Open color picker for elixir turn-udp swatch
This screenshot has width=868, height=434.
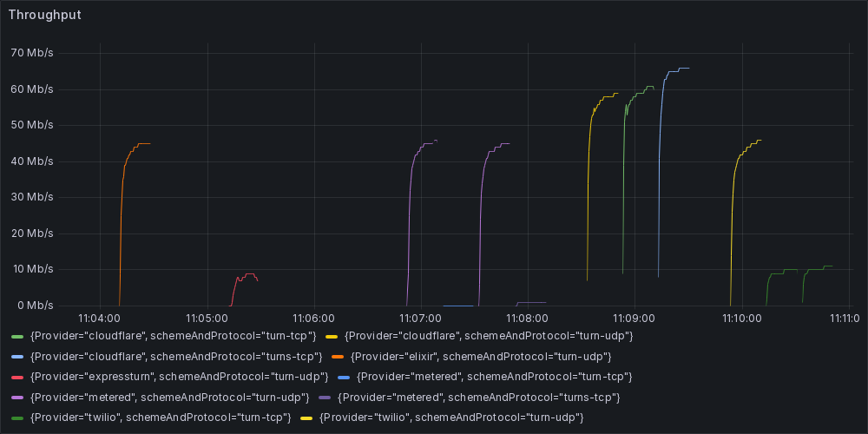337,356
